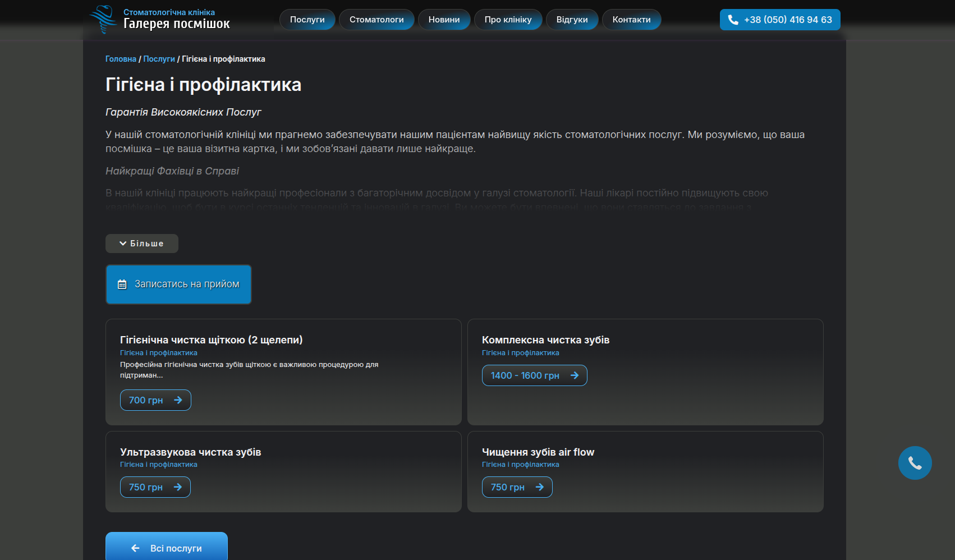Image resolution: width=955 pixels, height=560 pixels.
Task: Go to the Новини page
Action: [444, 20]
